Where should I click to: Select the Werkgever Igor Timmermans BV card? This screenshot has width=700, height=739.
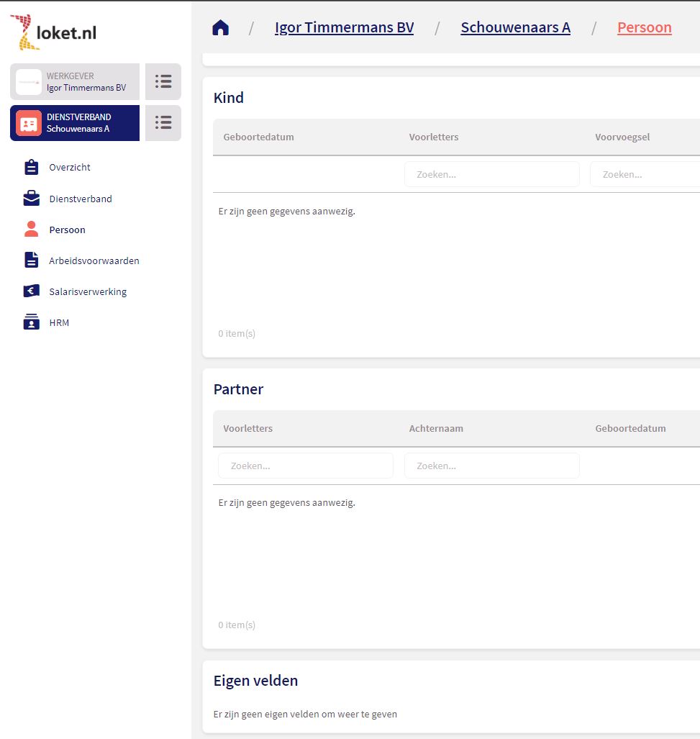(75, 81)
